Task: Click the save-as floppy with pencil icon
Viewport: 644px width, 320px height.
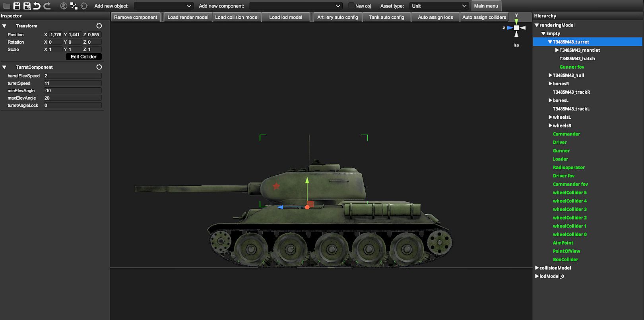Action: 27,6
